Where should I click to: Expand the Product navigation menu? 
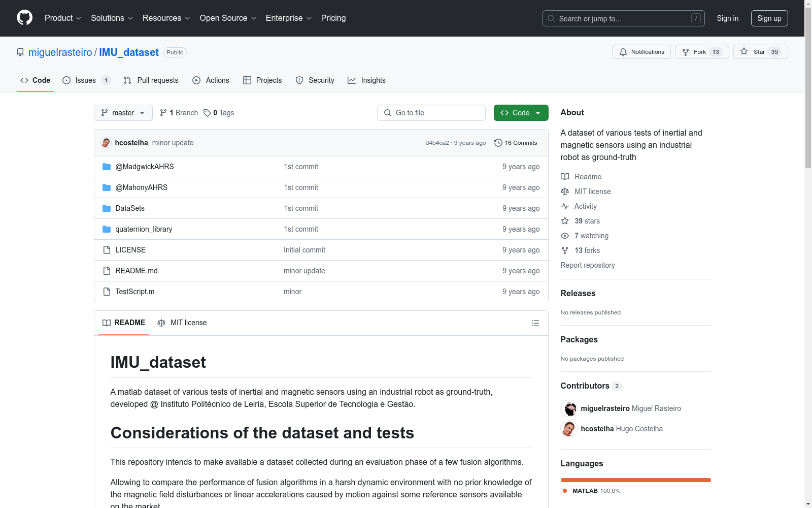point(63,18)
